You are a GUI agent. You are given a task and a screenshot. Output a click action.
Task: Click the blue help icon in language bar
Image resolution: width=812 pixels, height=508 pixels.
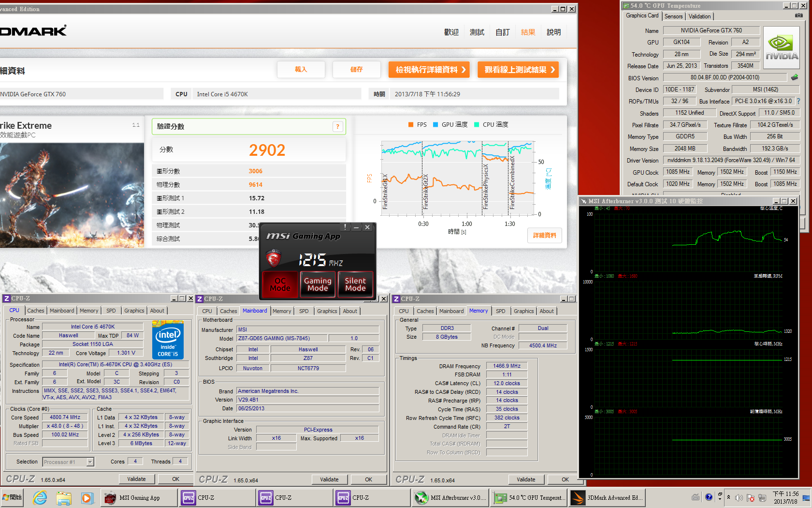[x=709, y=497]
